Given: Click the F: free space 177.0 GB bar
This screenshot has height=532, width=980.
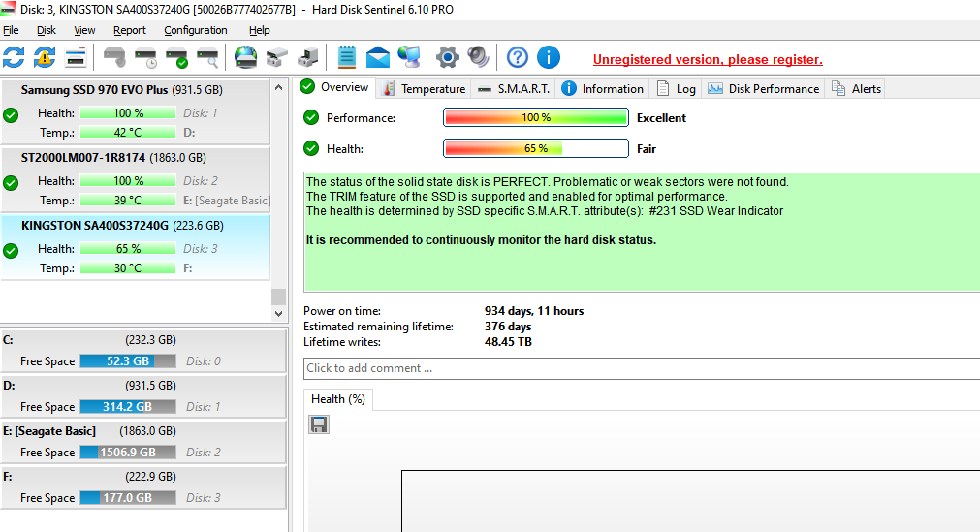Looking at the screenshot, I should click(128, 498).
